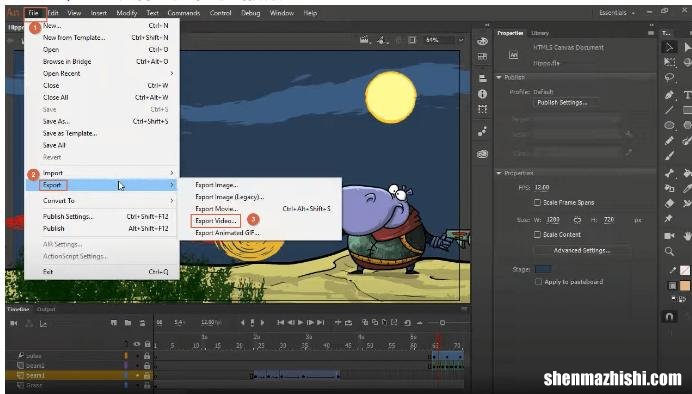Click the loop playback button
692x394 pixels.
tap(348, 323)
